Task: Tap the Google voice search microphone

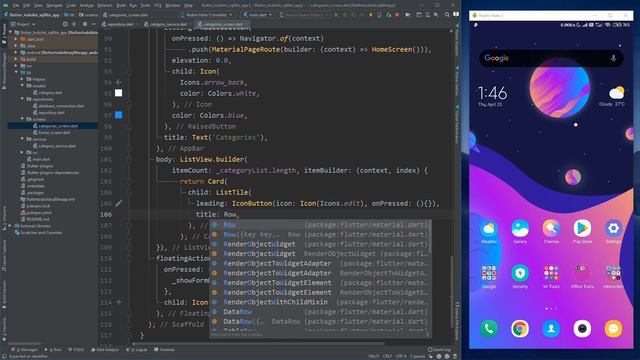Action: [613, 58]
